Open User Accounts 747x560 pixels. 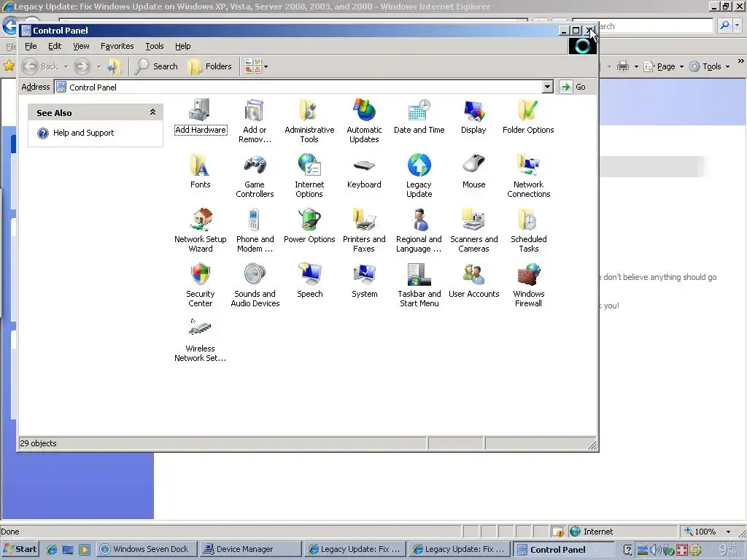(x=473, y=281)
